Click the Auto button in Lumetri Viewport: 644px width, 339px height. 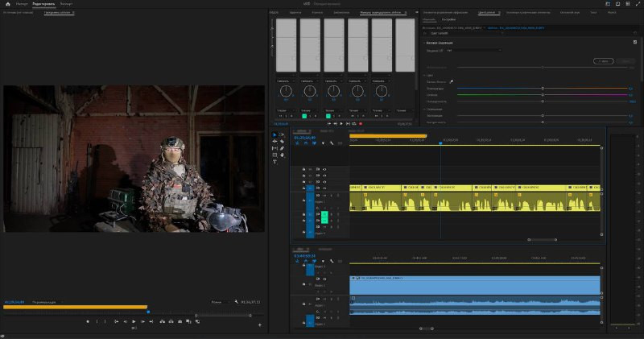(x=602, y=60)
